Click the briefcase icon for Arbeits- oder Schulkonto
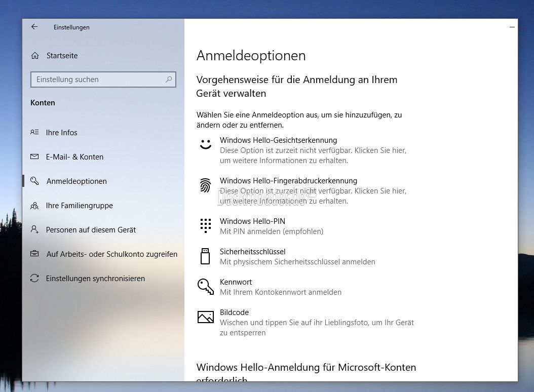The height and width of the screenshot is (392, 534). (x=34, y=254)
